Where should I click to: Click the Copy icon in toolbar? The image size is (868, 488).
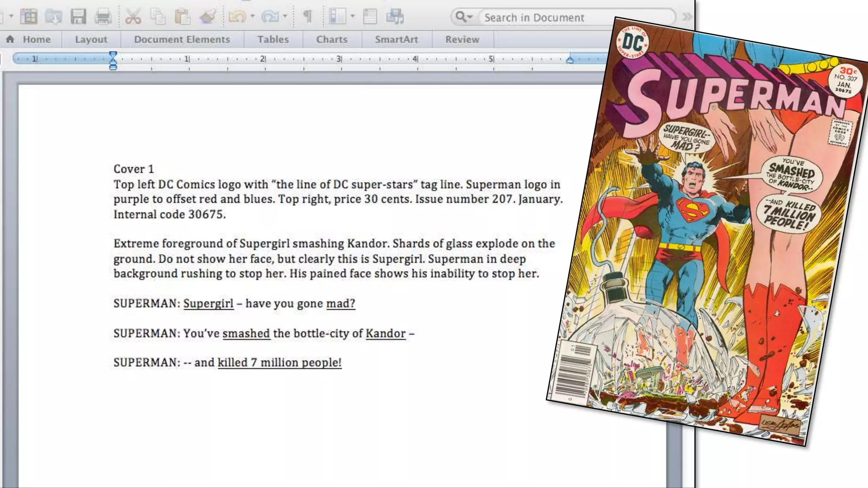tap(158, 17)
